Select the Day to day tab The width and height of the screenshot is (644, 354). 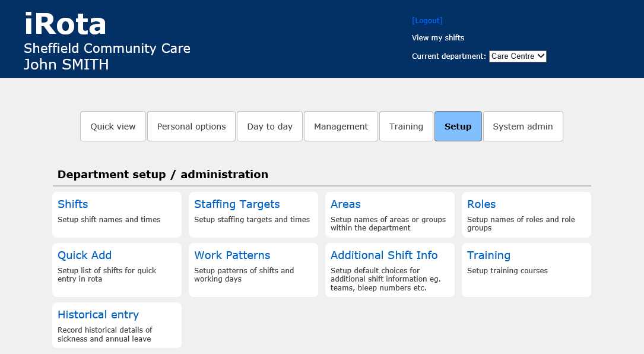click(x=270, y=127)
